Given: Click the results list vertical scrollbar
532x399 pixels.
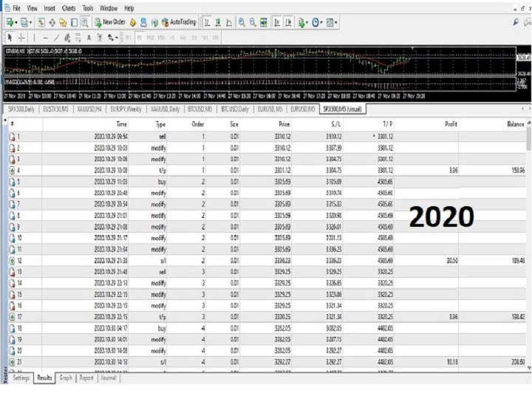Looking at the screenshot, I should click(528, 222).
